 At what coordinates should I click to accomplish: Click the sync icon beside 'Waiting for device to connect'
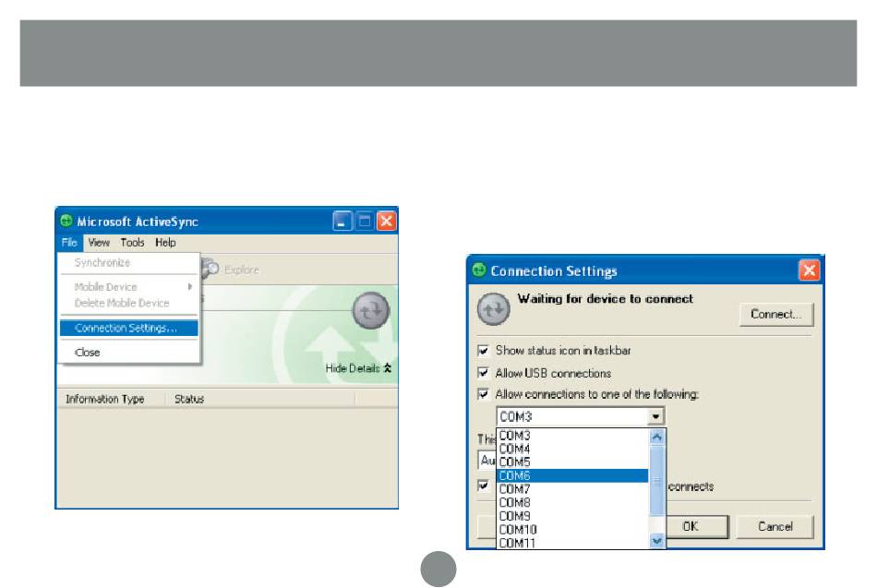[493, 308]
